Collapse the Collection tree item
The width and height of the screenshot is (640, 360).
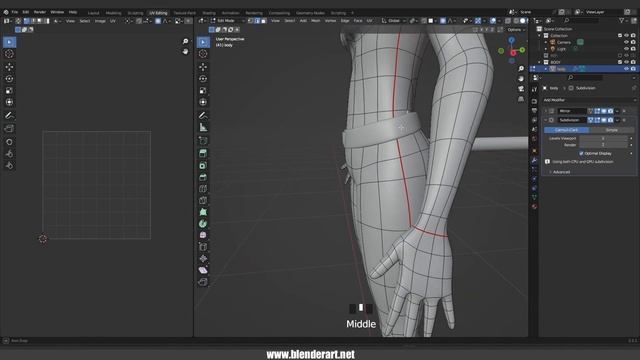pos(540,36)
